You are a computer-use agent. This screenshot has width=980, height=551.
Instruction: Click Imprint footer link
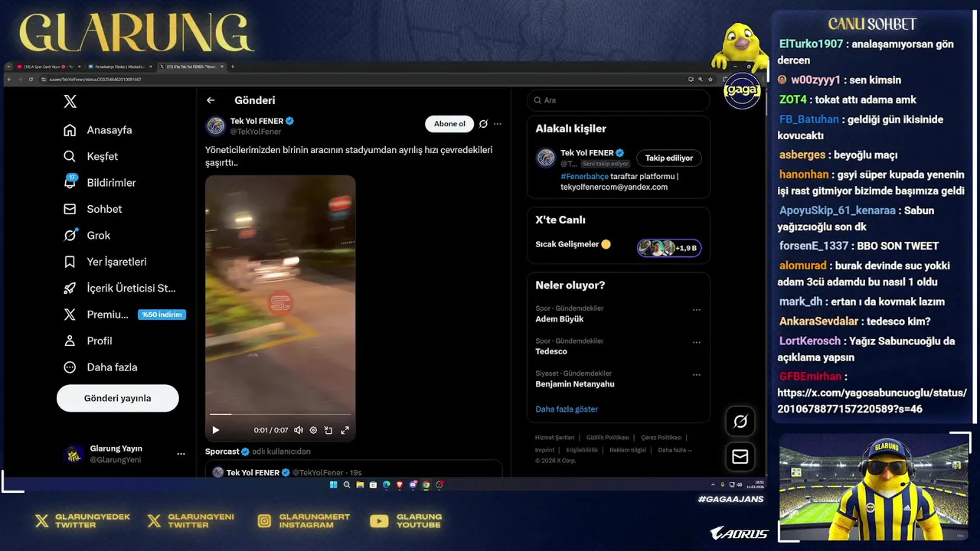[x=544, y=450]
